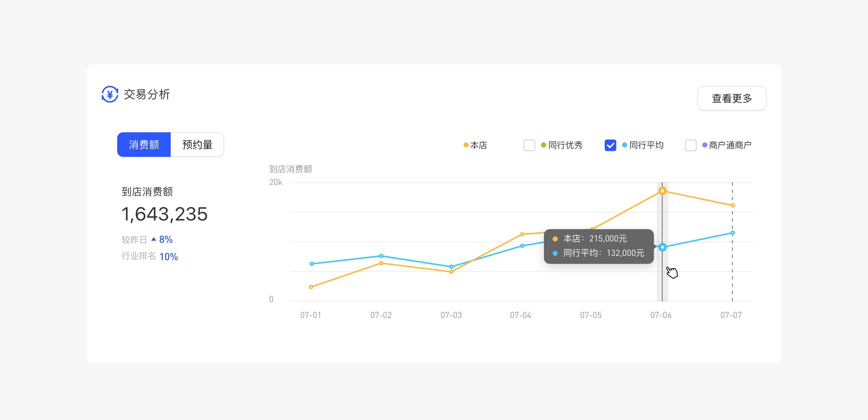
Task: Click orange data point at 07-04
Action: [522, 234]
